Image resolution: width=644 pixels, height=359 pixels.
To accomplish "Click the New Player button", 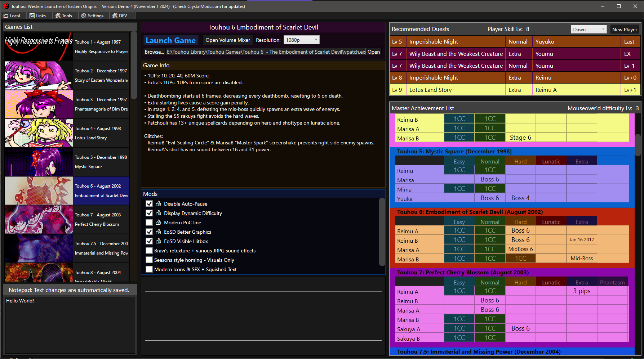I will click(x=624, y=30).
